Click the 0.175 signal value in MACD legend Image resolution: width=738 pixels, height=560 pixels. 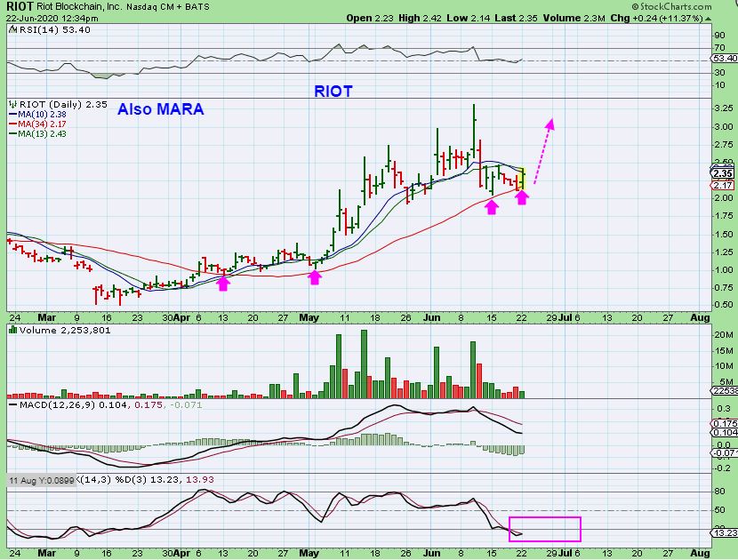point(148,404)
